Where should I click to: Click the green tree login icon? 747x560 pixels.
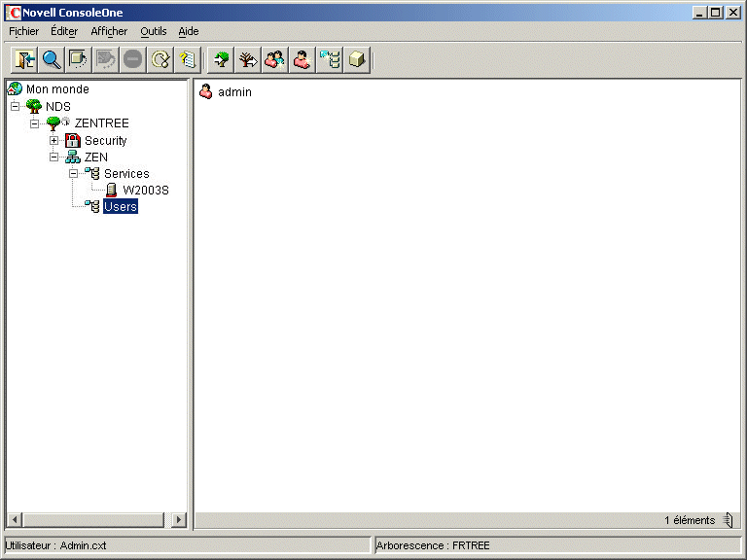point(221,60)
